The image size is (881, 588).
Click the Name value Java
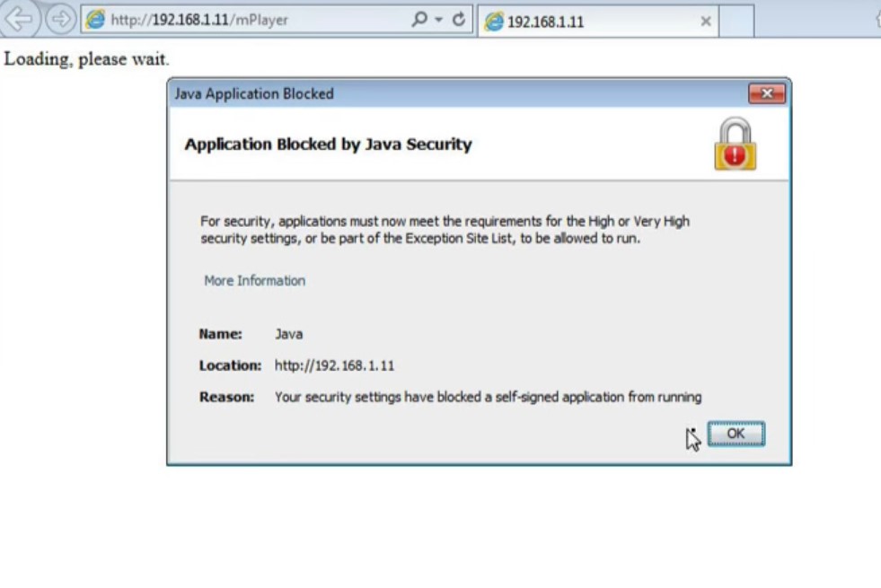click(289, 334)
